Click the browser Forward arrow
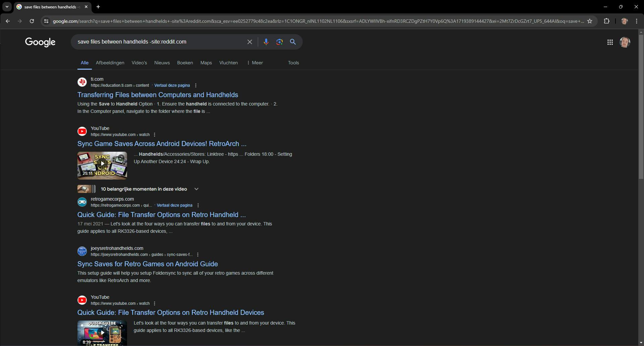 20,21
